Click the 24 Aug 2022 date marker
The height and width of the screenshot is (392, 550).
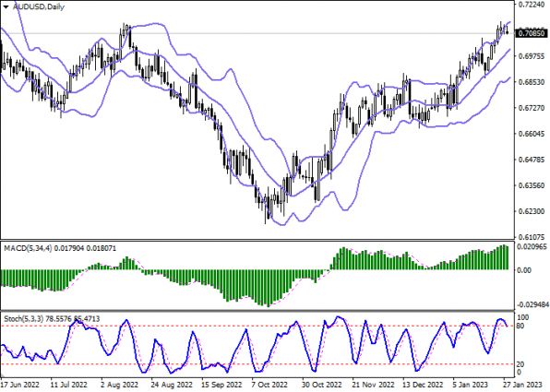click(172, 385)
